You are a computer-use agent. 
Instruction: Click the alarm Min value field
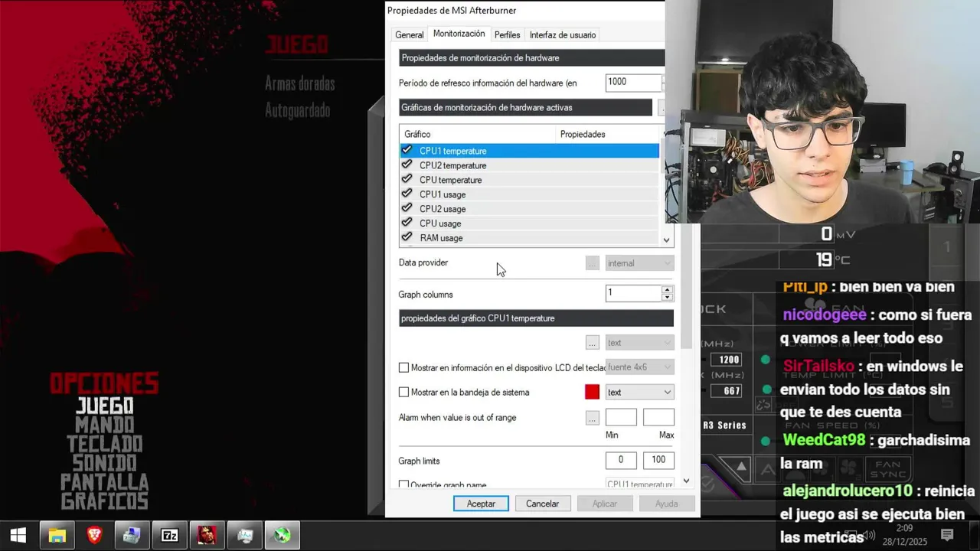(x=621, y=417)
